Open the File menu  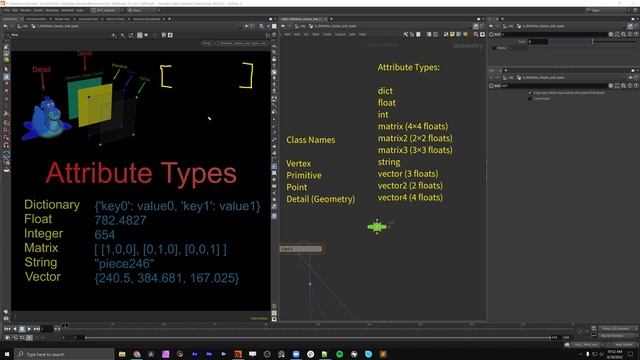7,10
